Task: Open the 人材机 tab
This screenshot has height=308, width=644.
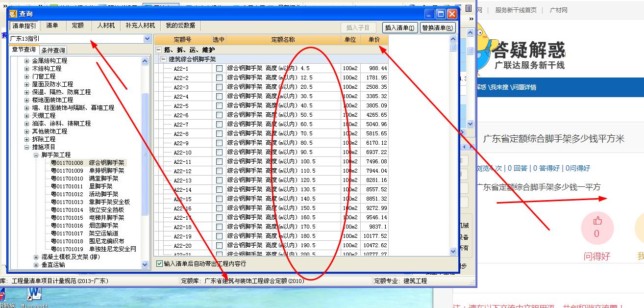Action: (x=106, y=26)
